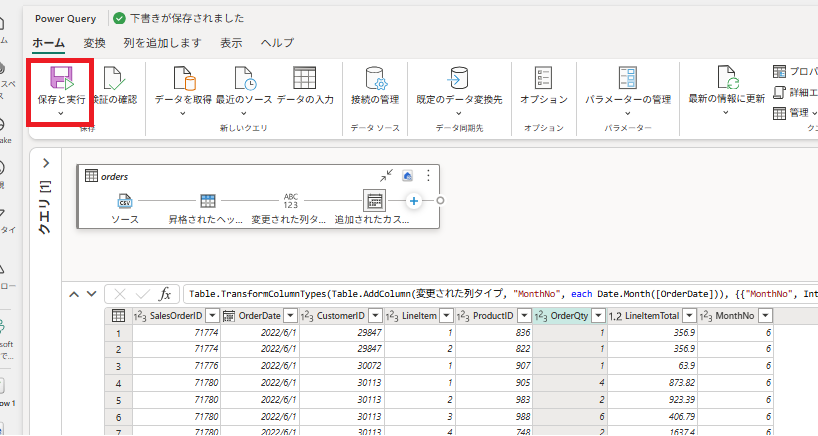Open the 管理 manage button
The image size is (818, 436).
pyautogui.click(x=795, y=113)
